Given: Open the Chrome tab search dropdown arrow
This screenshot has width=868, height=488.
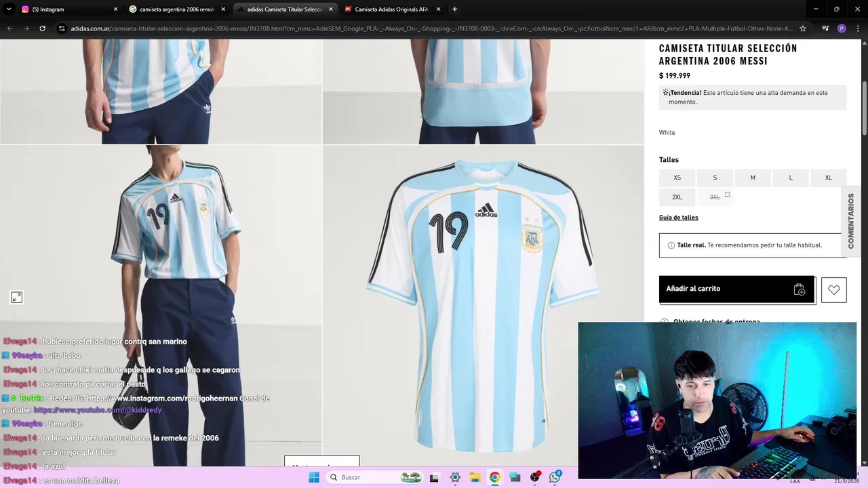Looking at the screenshot, I should pos(9,9).
